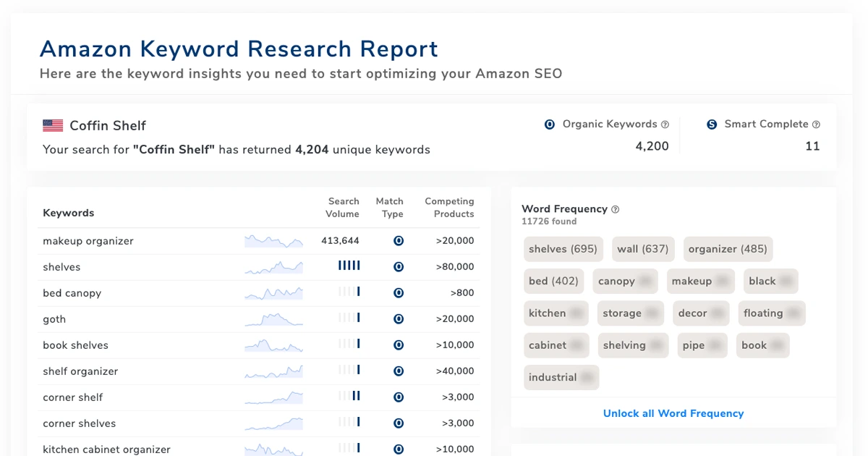Click the "bed canopy" keyword

point(72,293)
